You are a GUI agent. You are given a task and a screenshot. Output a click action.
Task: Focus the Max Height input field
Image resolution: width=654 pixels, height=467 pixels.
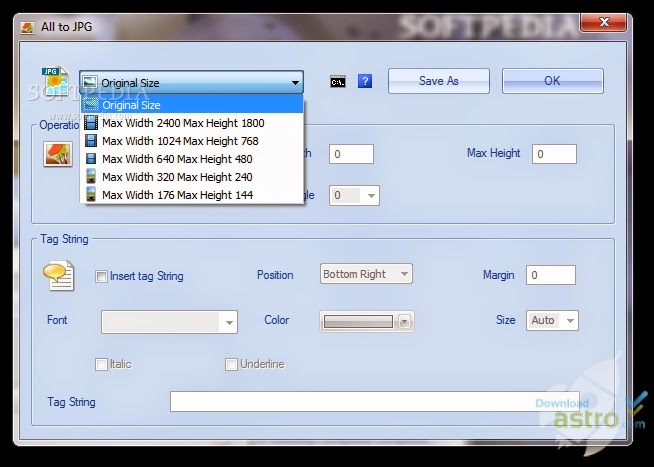[x=554, y=154]
